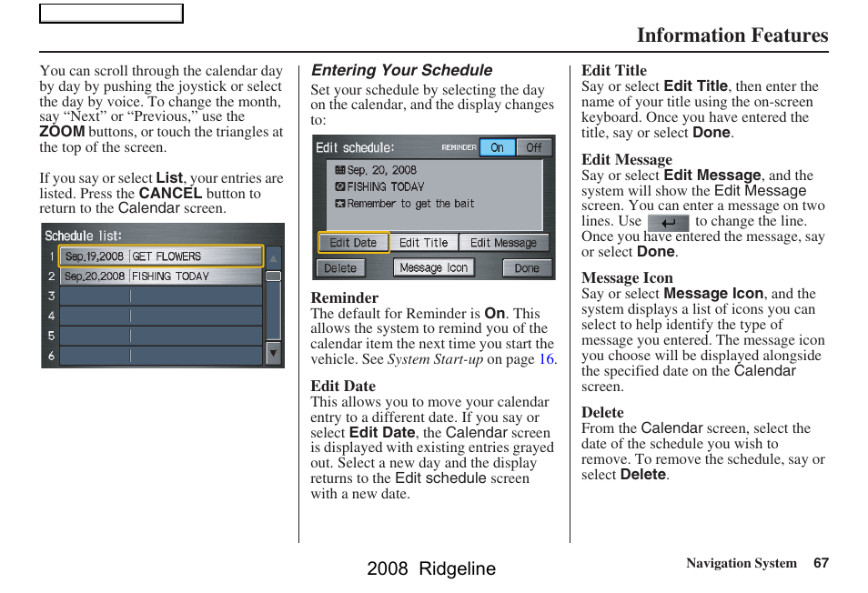Viewport: 868px width, 593px height.
Task: Click the page number 67
Action: click(x=821, y=563)
